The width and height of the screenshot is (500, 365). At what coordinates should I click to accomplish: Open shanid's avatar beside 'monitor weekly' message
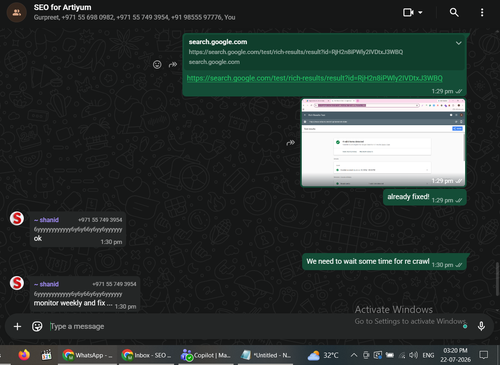17,283
